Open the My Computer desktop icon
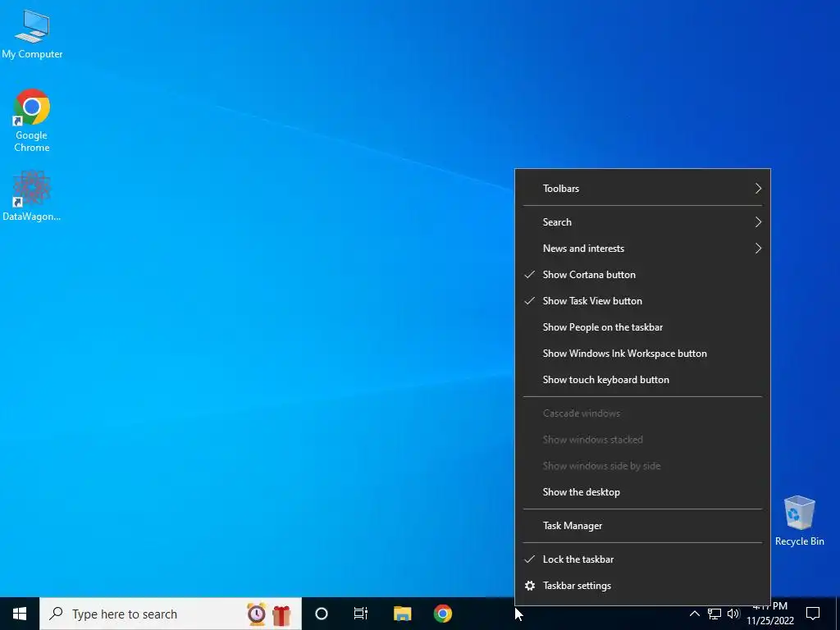 click(32, 33)
